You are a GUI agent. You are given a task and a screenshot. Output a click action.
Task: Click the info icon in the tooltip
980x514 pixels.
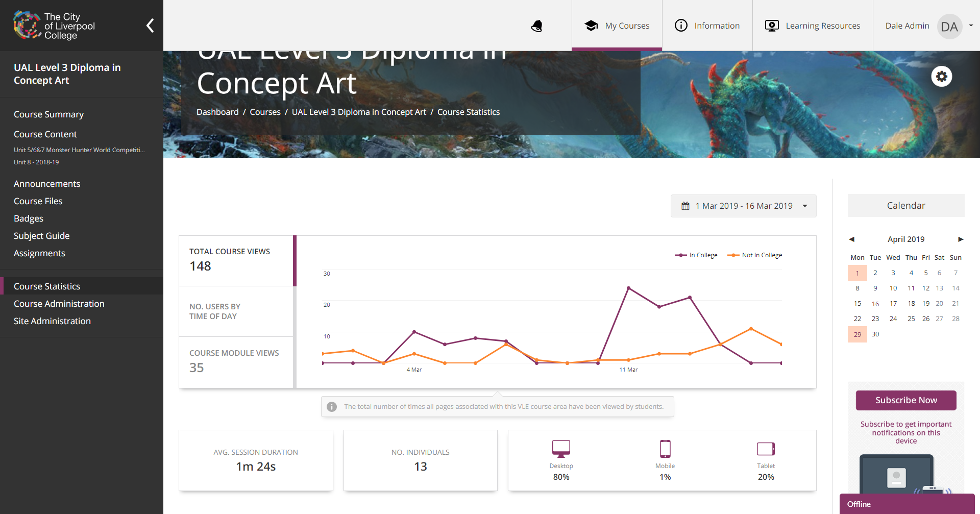pyautogui.click(x=332, y=407)
